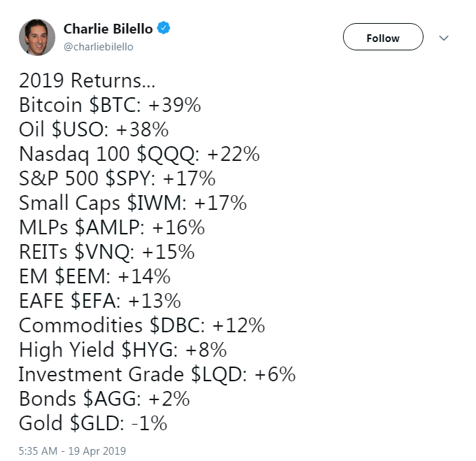Open the Charlie Bilello display name link
This screenshot has height=461, width=476.
tap(108, 29)
